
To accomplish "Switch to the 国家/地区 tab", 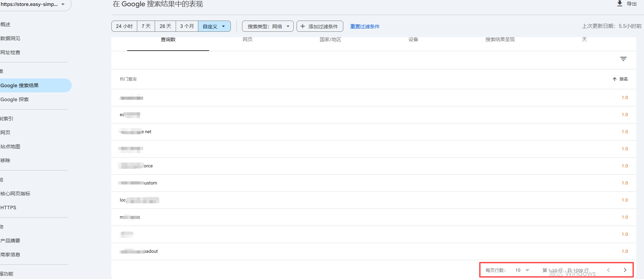I will 330,40.
